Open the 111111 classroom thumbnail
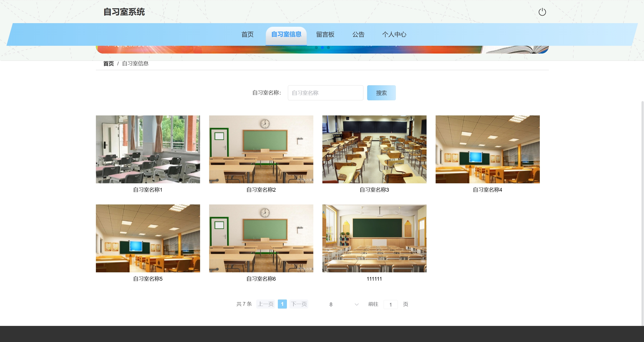Viewport: 644px width, 342px height. coord(374,238)
